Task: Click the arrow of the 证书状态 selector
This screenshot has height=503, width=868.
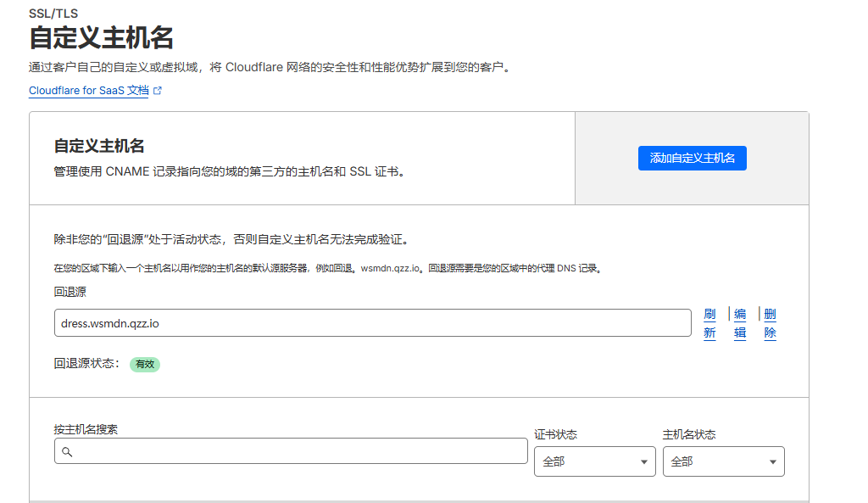Action: tap(643, 462)
